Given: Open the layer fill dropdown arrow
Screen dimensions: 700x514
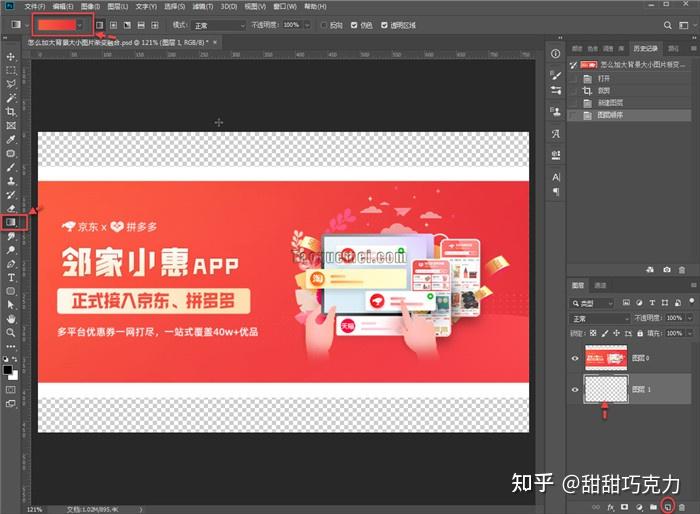Looking at the screenshot, I should pyautogui.click(x=690, y=333).
